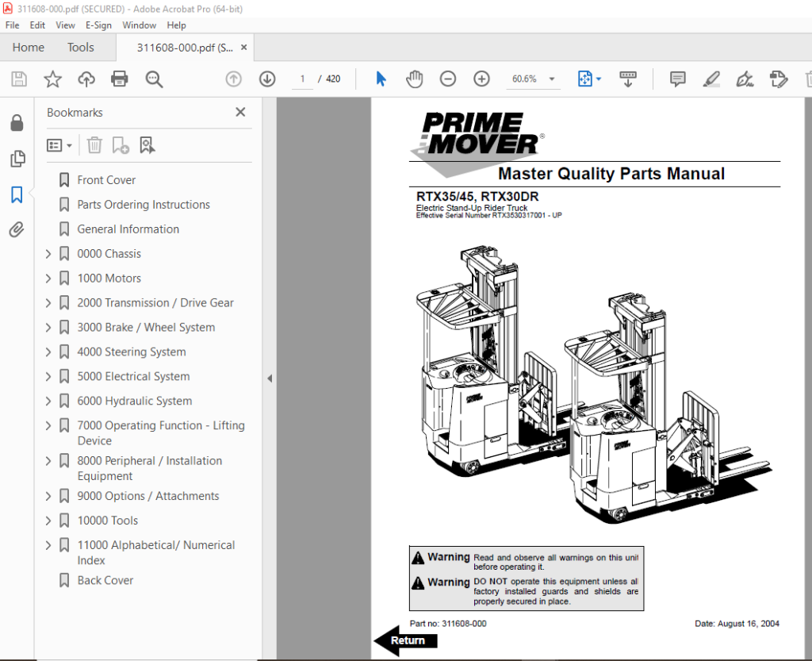This screenshot has width=812, height=661.
Task: Click the Print file icon
Action: point(119,79)
